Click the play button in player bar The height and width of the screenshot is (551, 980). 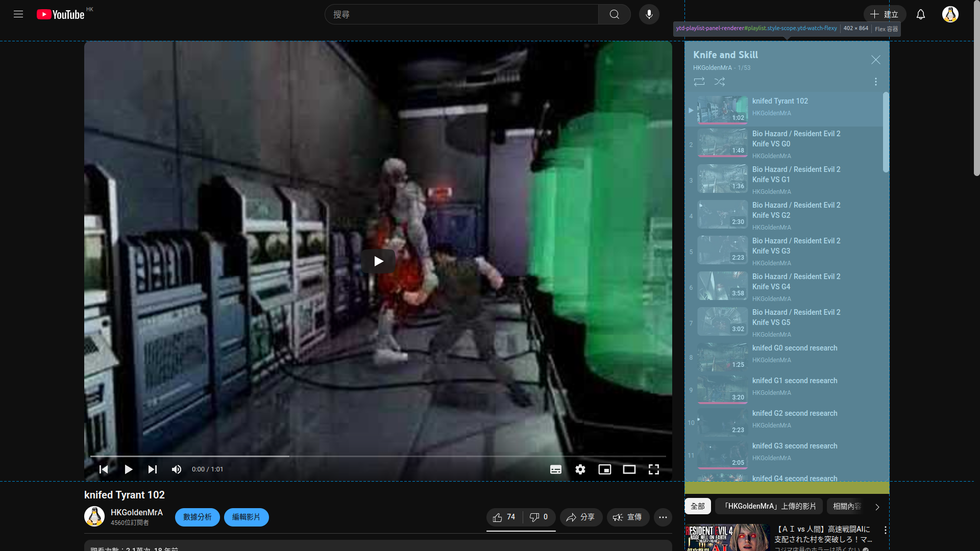pos(128,469)
